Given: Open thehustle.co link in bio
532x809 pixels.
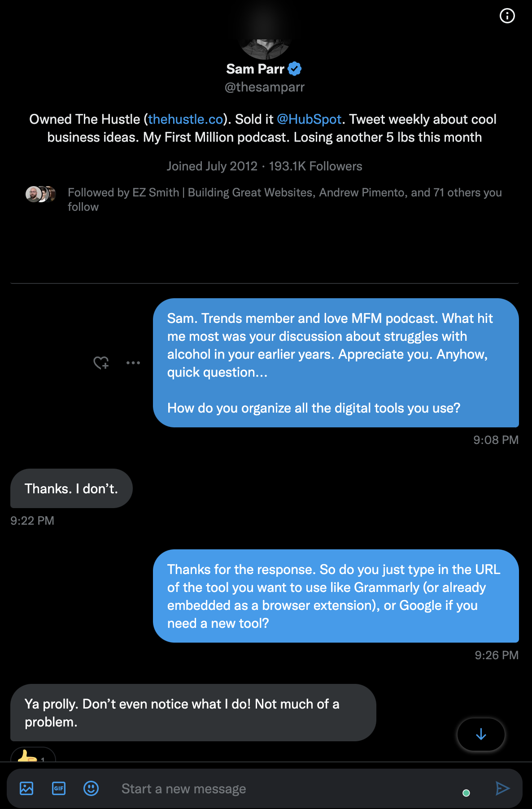Looking at the screenshot, I should pyautogui.click(x=186, y=119).
